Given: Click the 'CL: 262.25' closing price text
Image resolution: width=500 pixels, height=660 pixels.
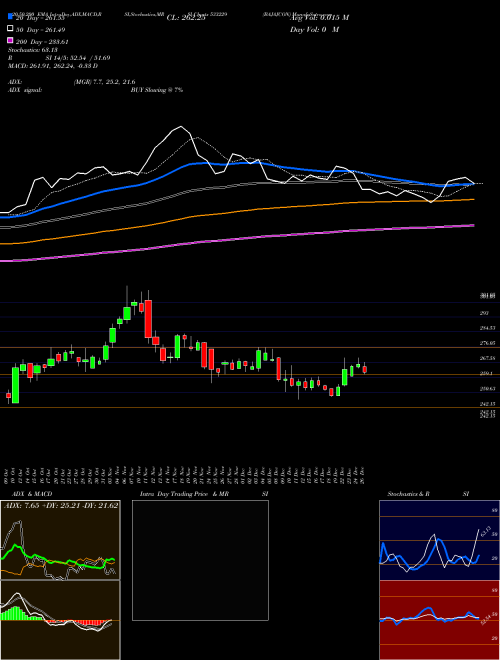Looking at the screenshot, I should (186, 18).
